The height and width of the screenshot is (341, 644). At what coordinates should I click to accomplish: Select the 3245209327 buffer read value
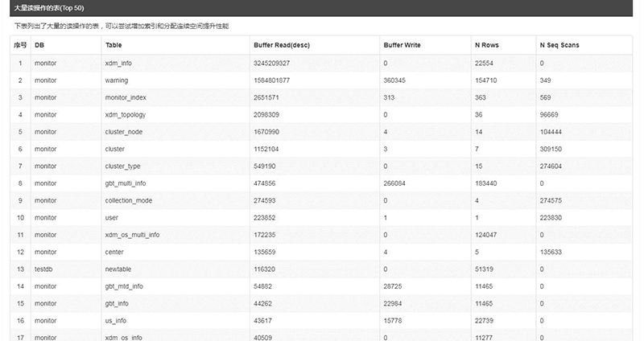[x=271, y=64]
